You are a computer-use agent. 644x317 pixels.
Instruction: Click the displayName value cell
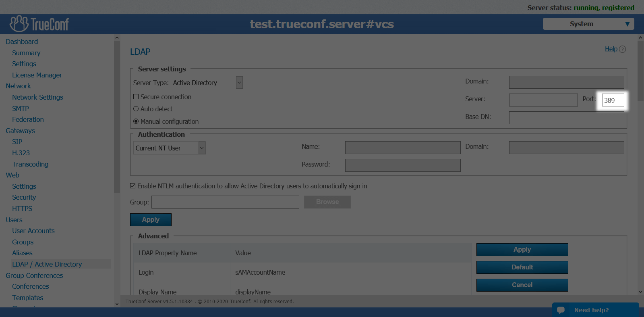[350, 290]
